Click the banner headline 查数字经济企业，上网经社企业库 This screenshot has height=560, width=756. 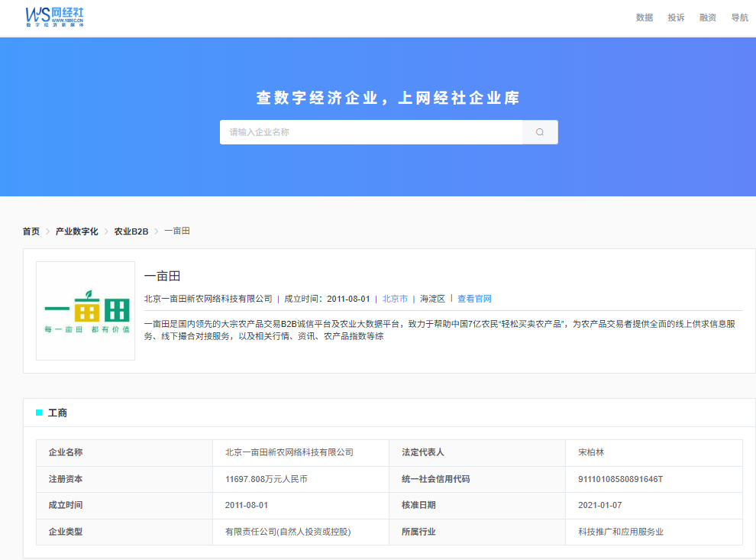point(388,98)
